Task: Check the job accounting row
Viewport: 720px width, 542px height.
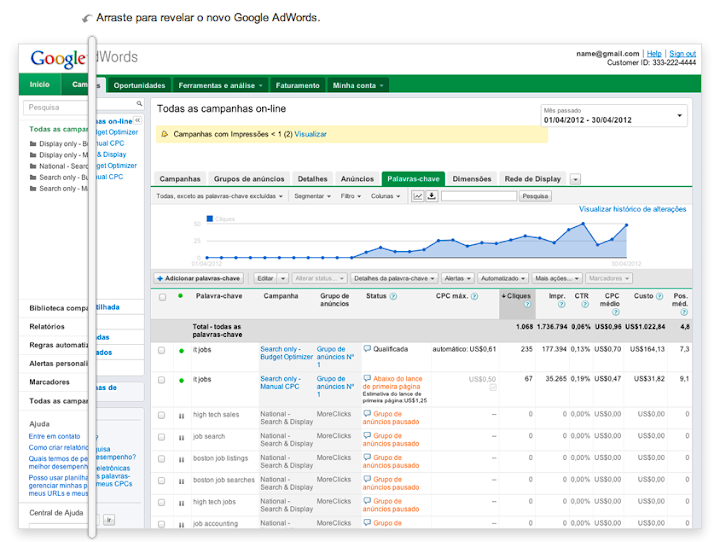Action: click(x=162, y=524)
